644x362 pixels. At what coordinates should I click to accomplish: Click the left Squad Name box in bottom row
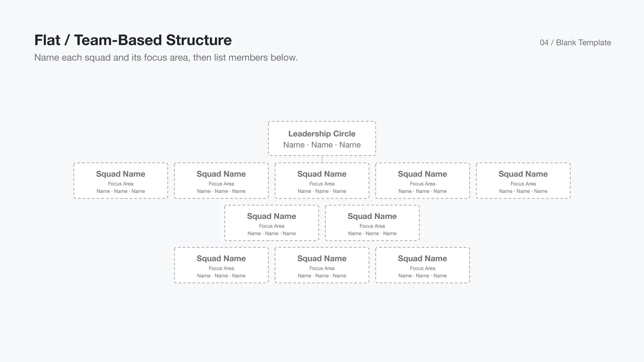click(221, 265)
